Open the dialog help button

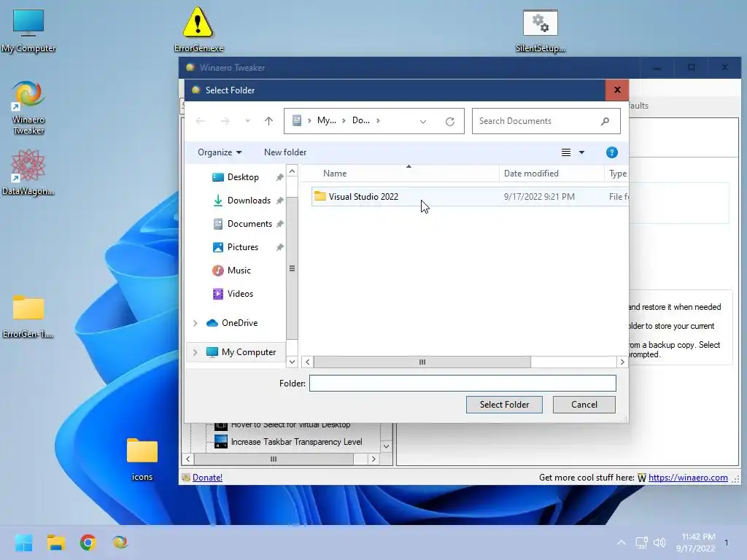(x=612, y=152)
